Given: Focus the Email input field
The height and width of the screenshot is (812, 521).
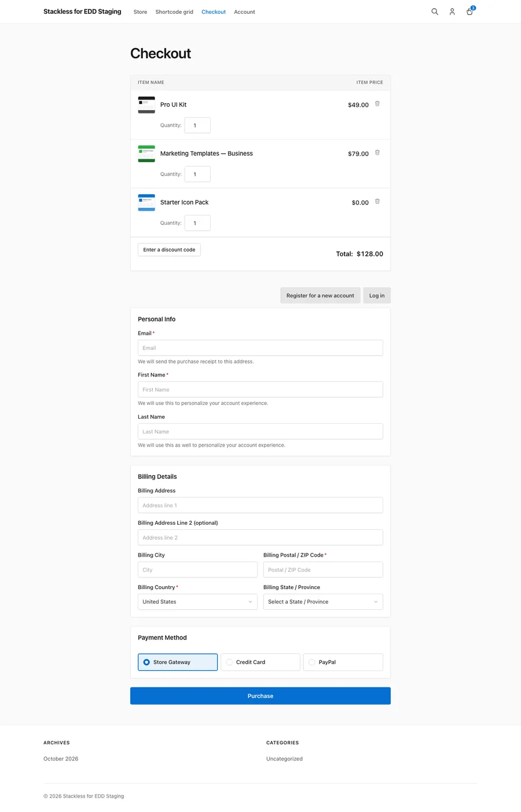Looking at the screenshot, I should (x=260, y=348).
